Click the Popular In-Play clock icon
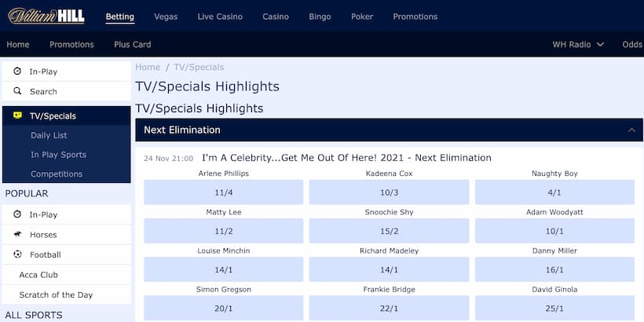The height and width of the screenshot is (322, 644). point(17,214)
